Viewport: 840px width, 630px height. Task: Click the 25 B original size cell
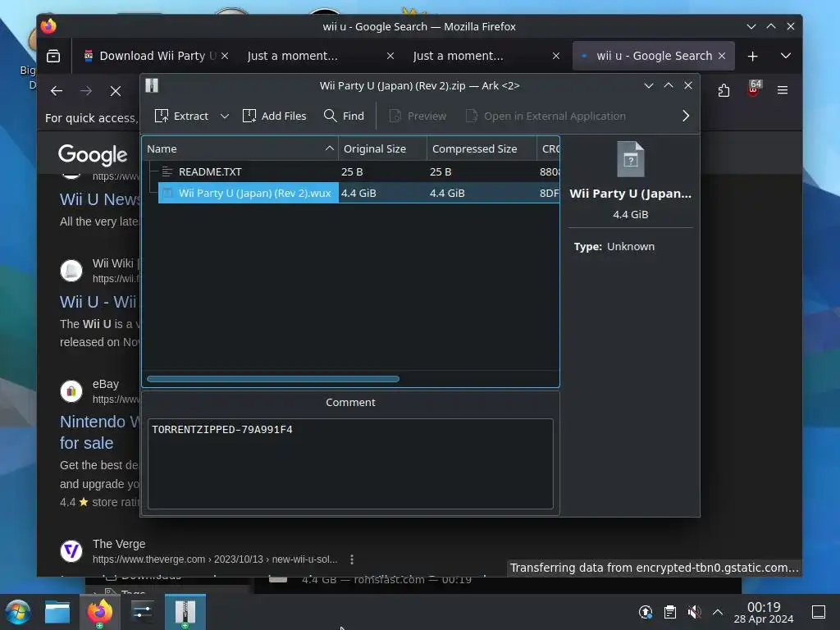point(352,172)
